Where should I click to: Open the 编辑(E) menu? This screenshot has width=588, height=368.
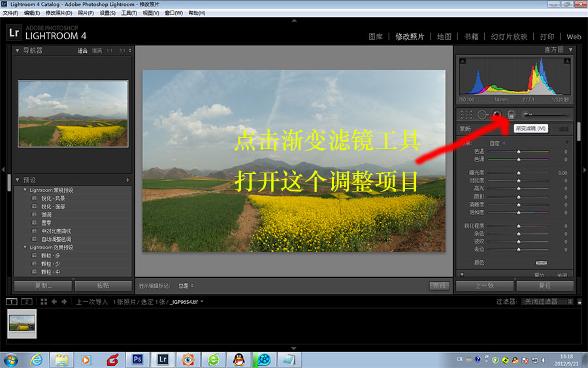32,13
